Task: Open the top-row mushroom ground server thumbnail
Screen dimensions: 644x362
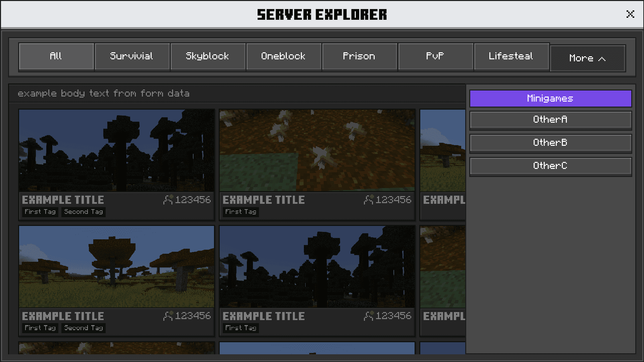Action: (x=317, y=150)
